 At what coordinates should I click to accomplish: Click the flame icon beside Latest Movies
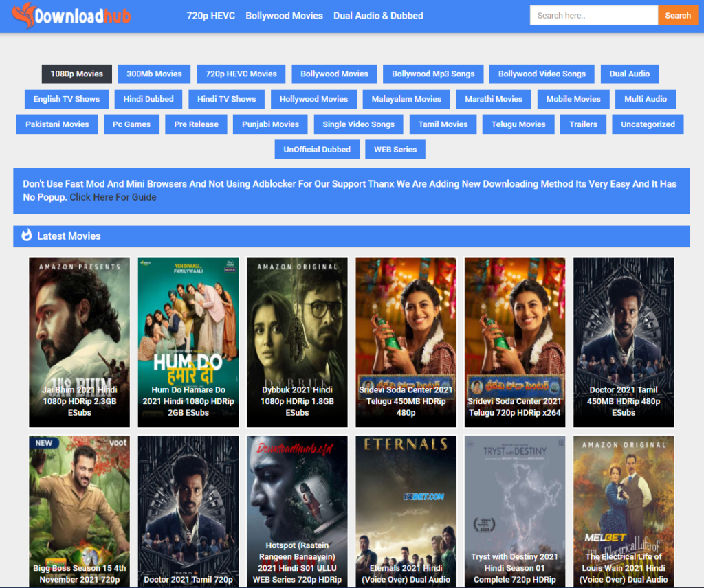(x=27, y=235)
